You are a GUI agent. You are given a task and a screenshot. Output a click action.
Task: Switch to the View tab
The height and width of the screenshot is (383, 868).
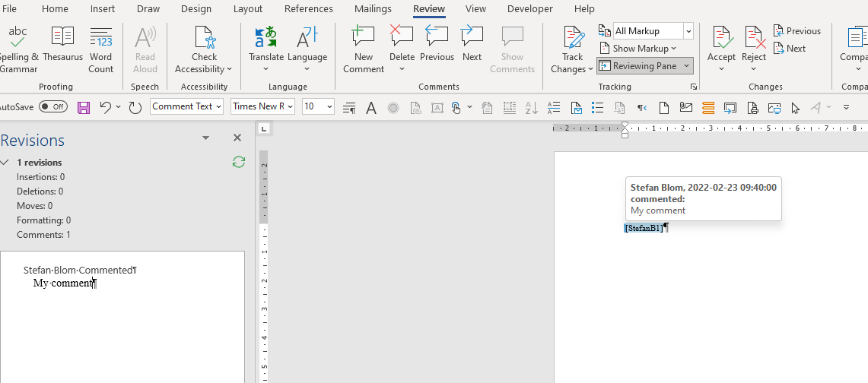click(x=476, y=9)
